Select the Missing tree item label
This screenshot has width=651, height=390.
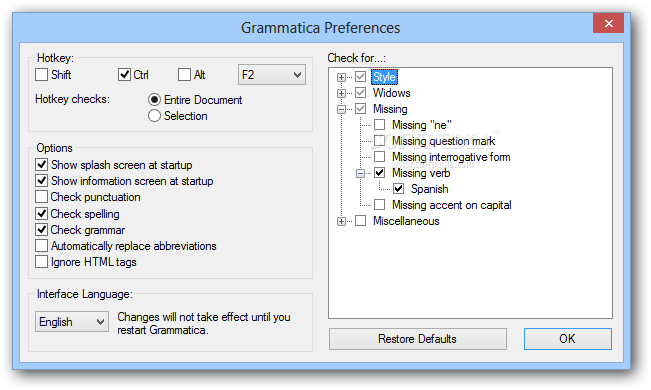tap(390, 109)
